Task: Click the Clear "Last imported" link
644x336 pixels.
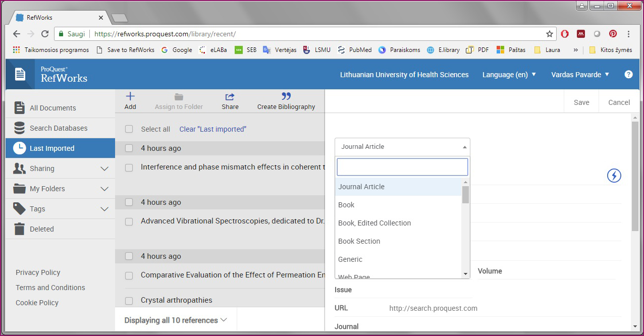Action: click(x=212, y=129)
